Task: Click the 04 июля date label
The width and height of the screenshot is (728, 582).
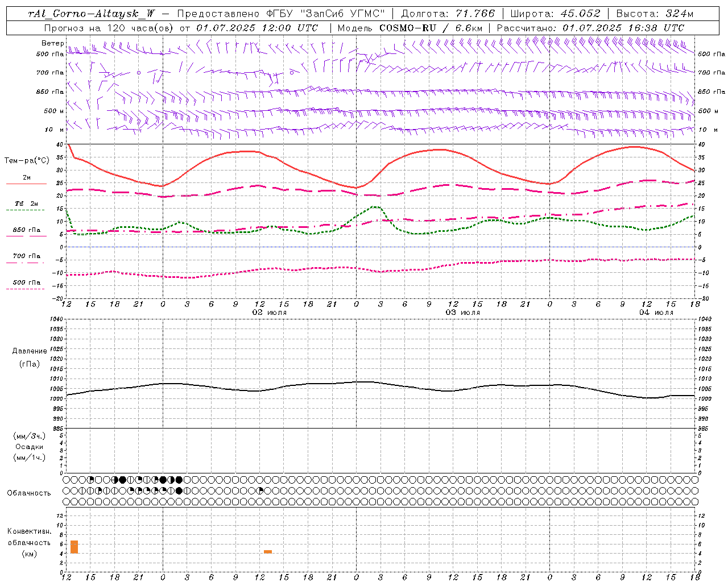Action: tap(656, 313)
